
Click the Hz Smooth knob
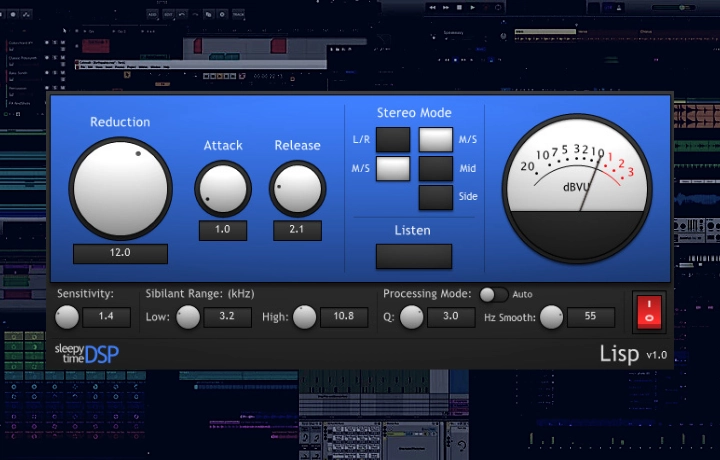(x=551, y=317)
